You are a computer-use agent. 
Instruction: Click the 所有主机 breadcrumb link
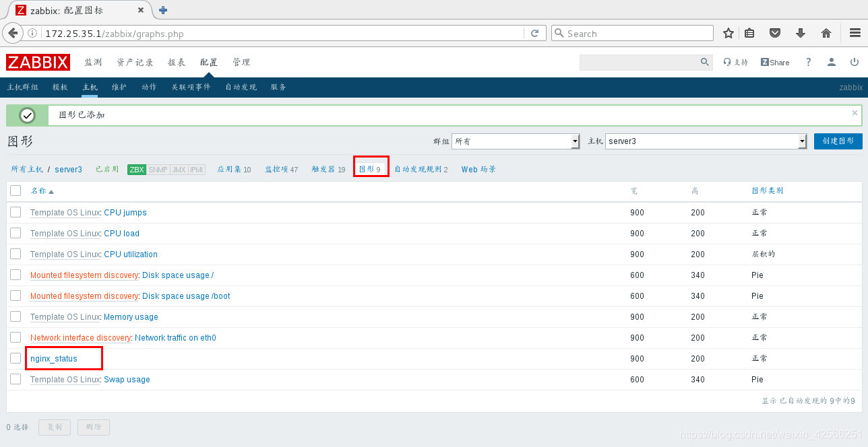tap(27, 170)
